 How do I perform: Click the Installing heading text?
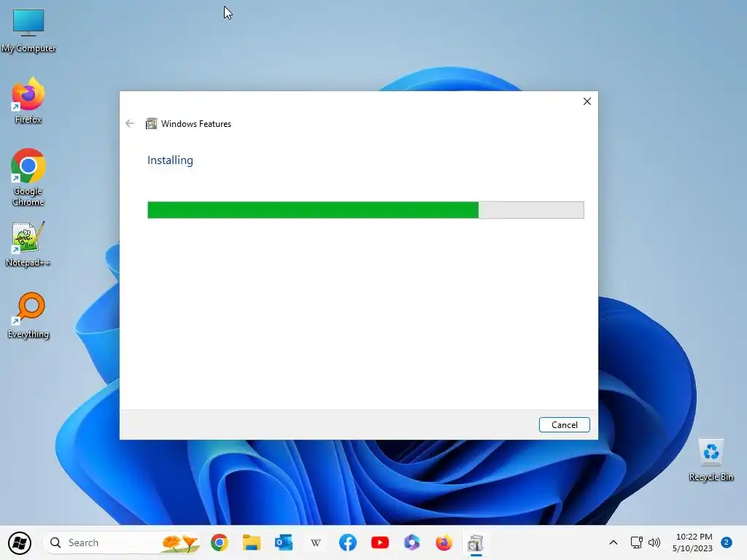tap(170, 160)
